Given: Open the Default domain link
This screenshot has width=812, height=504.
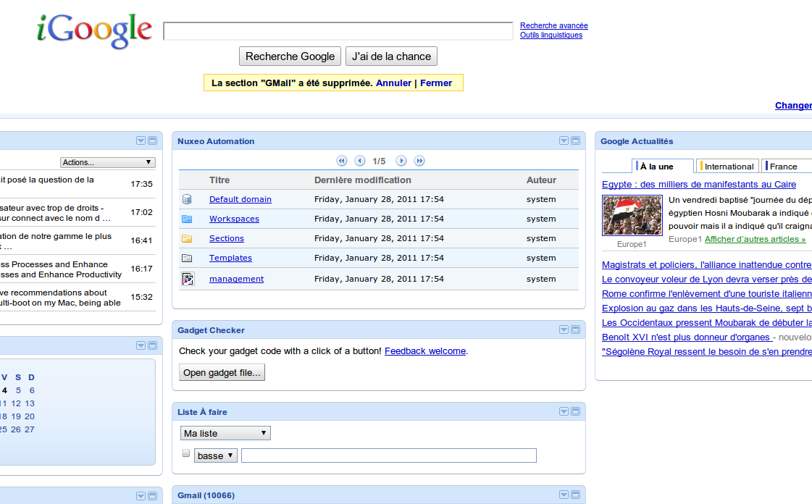Looking at the screenshot, I should click(240, 199).
